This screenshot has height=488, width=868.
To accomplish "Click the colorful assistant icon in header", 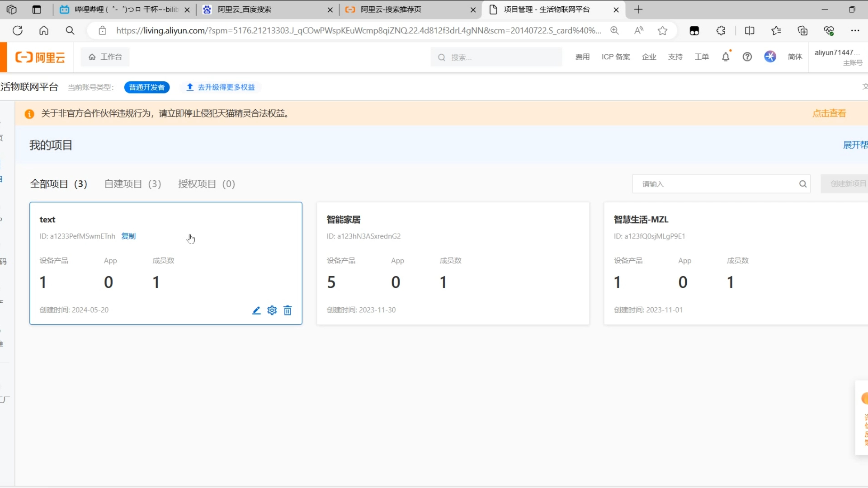I will (770, 56).
